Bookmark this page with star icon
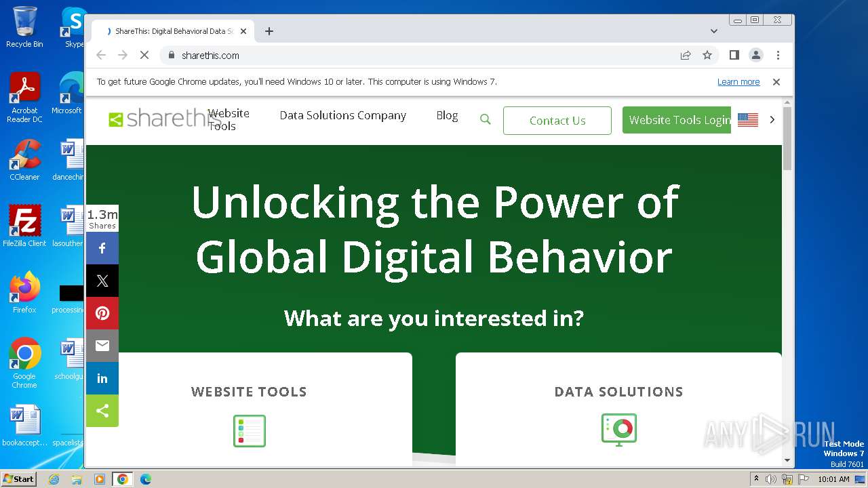Image resolution: width=868 pixels, height=488 pixels. click(707, 56)
